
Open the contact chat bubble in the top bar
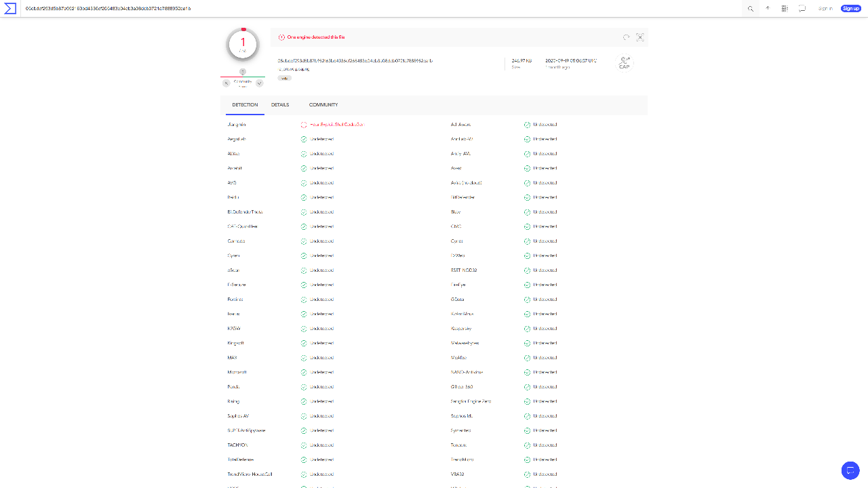[802, 8]
